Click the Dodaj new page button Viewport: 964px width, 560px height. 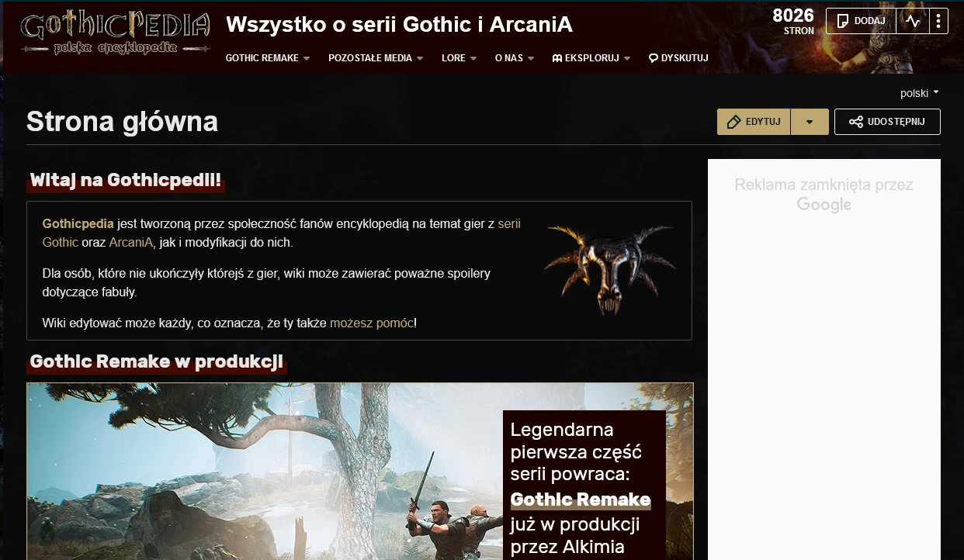pos(861,21)
